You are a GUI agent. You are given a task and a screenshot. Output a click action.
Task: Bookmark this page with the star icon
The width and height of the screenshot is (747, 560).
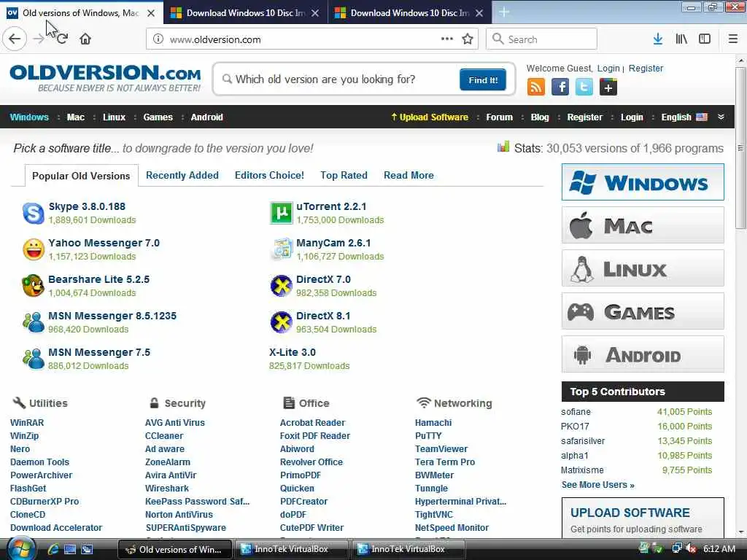(468, 39)
